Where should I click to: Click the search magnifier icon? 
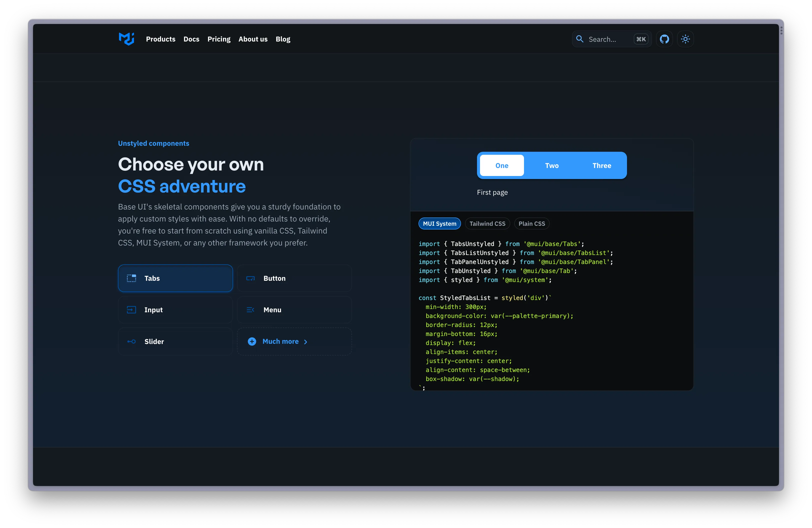click(580, 39)
